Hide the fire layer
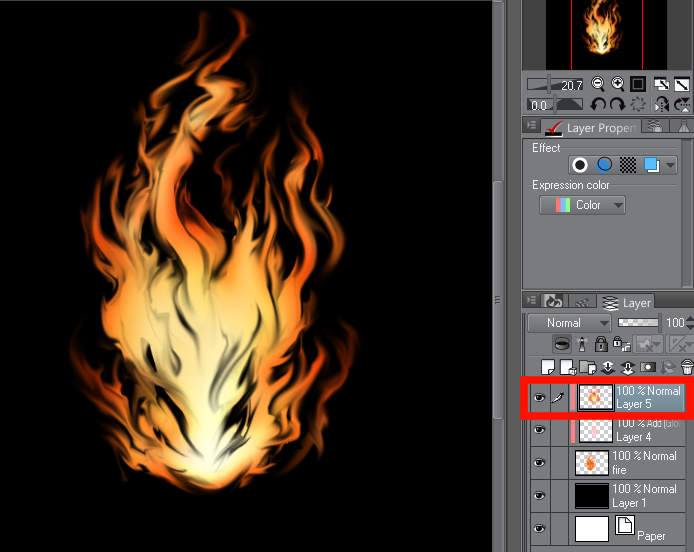694x552 pixels. click(x=539, y=462)
